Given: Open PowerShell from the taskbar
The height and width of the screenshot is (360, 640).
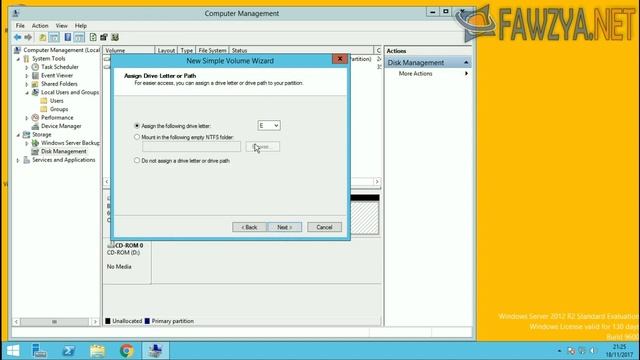Looking at the screenshot, I should pos(68,351).
